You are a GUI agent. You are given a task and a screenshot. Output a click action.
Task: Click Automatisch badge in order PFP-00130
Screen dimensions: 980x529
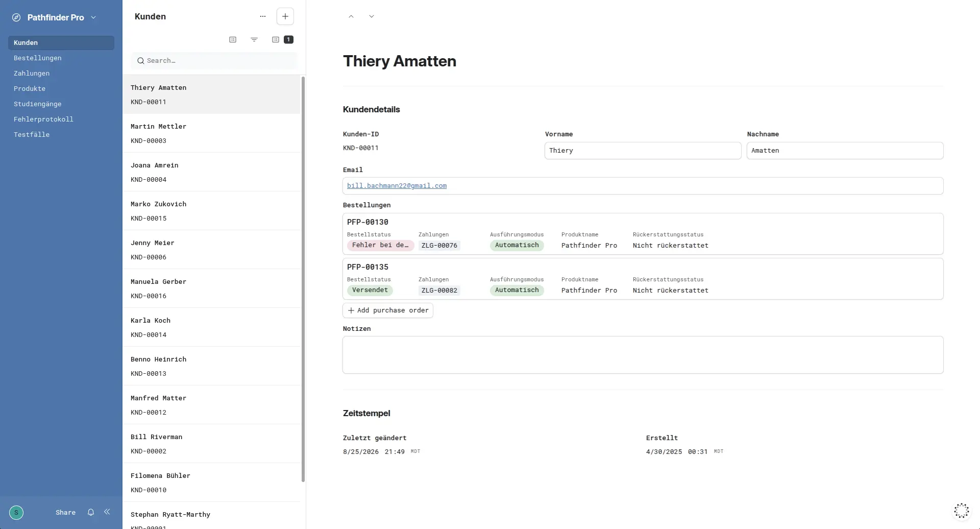tap(517, 245)
